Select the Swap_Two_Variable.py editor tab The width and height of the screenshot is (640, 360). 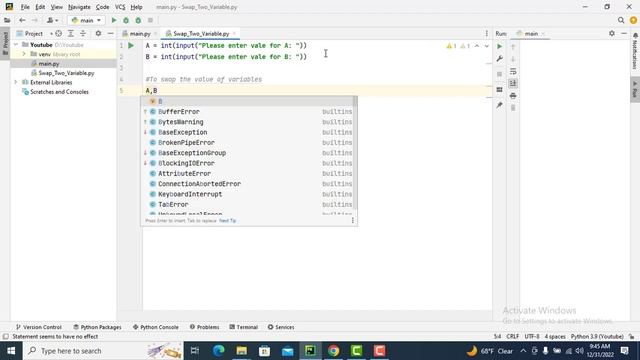click(200, 33)
